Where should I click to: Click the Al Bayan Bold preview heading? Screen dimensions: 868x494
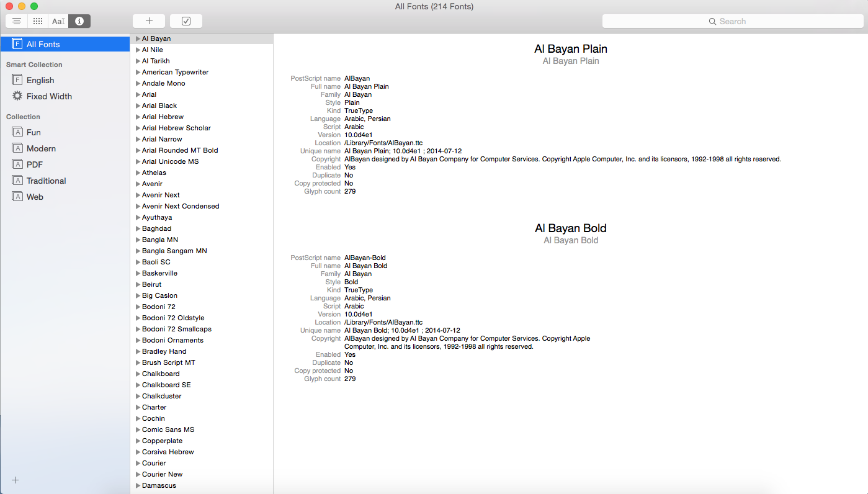(x=571, y=228)
